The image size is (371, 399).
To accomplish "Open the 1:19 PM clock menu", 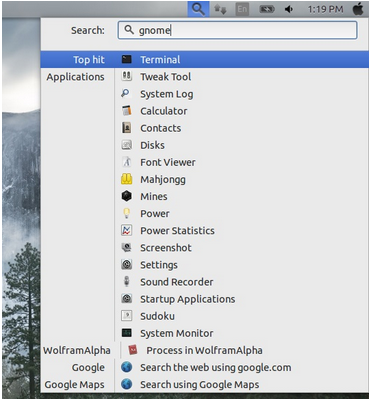I will 325,9.
